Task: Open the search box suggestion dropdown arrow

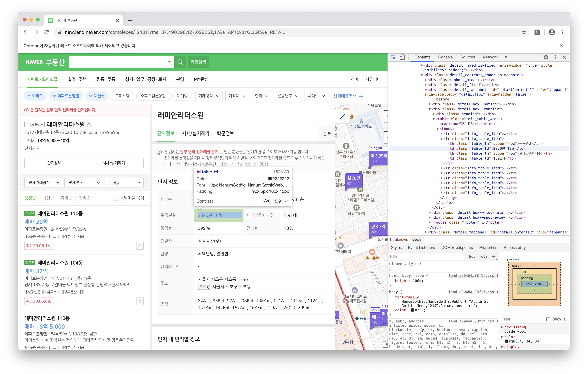Action: [169, 62]
